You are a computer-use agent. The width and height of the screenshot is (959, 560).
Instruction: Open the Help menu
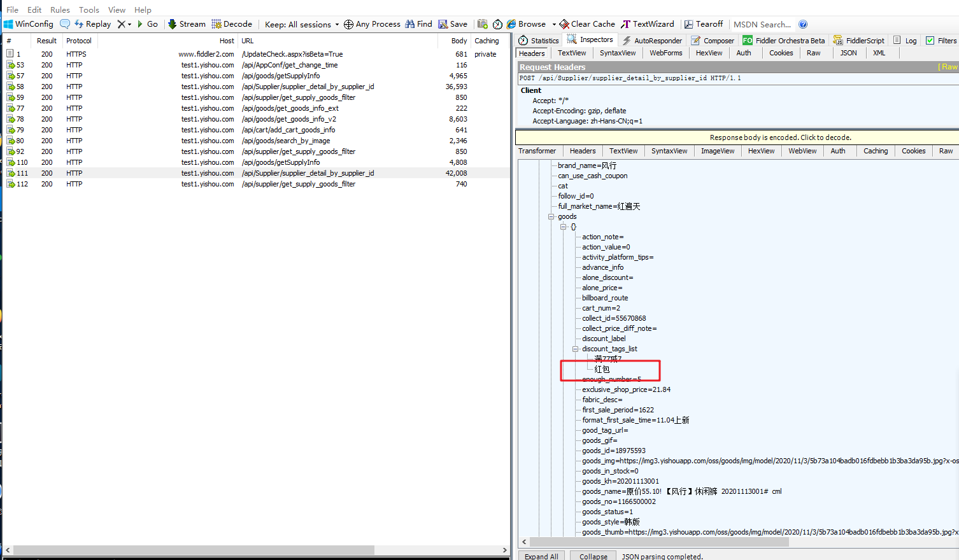143,10
